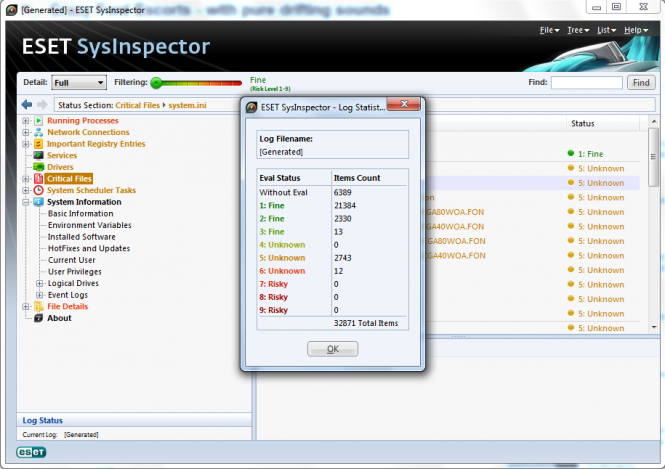665x469 pixels.
Task: Click the Eval Status column header
Action: click(294, 178)
